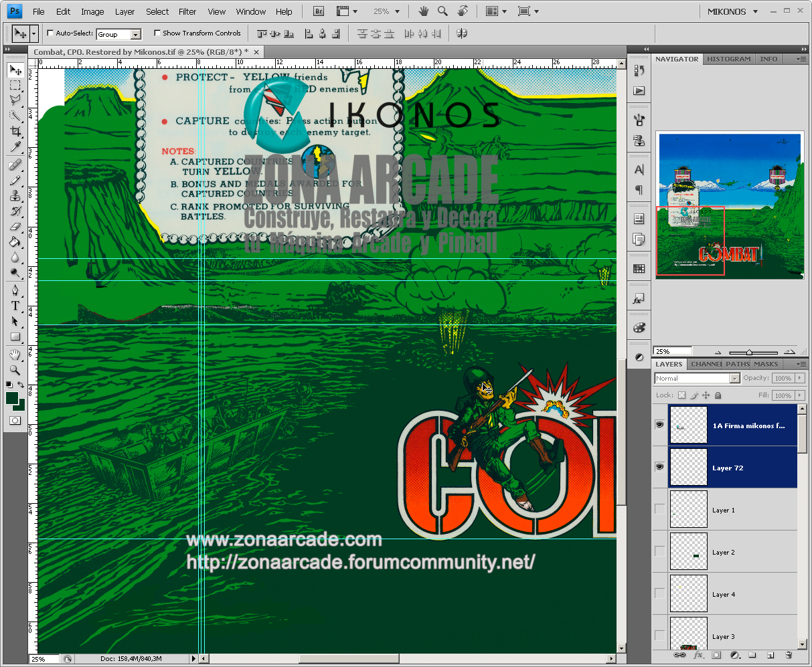Hide the 1A Firma mikonos layer
The height and width of the screenshot is (667, 812).
pos(660,425)
